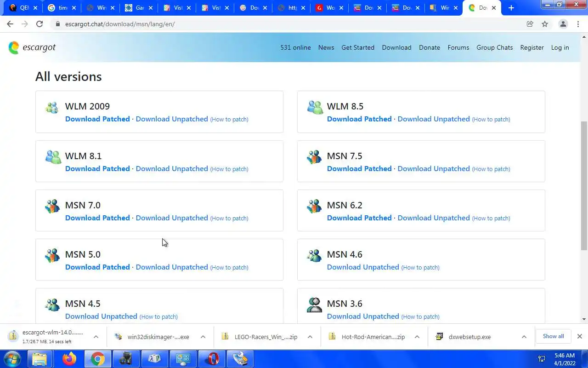Open the Download nav item
This screenshot has width=588, height=368.
(396, 47)
